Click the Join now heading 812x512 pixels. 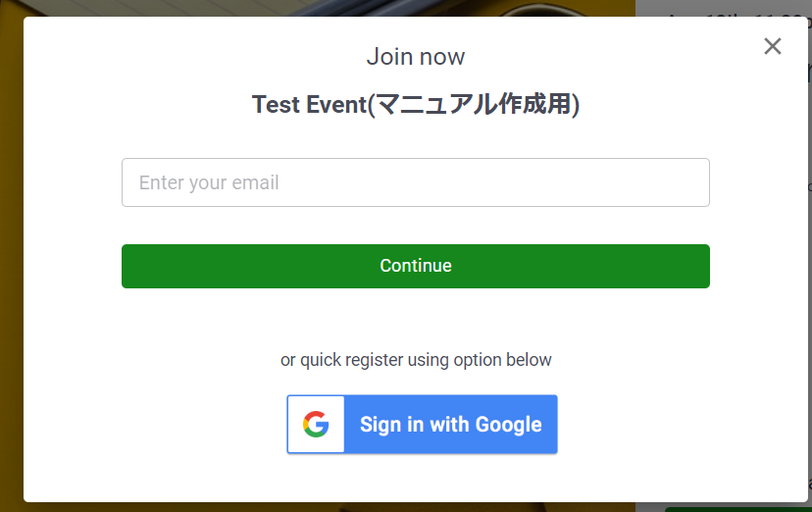coord(416,57)
